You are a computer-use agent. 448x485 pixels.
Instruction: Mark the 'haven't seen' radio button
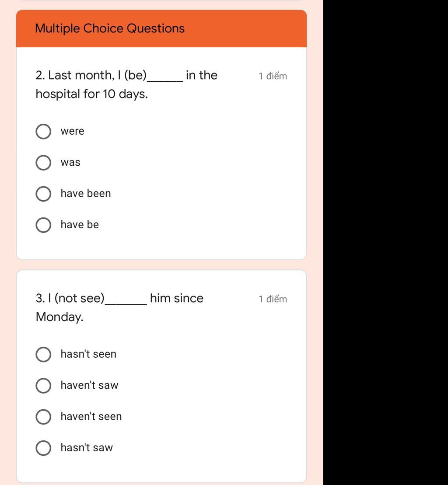43,417
